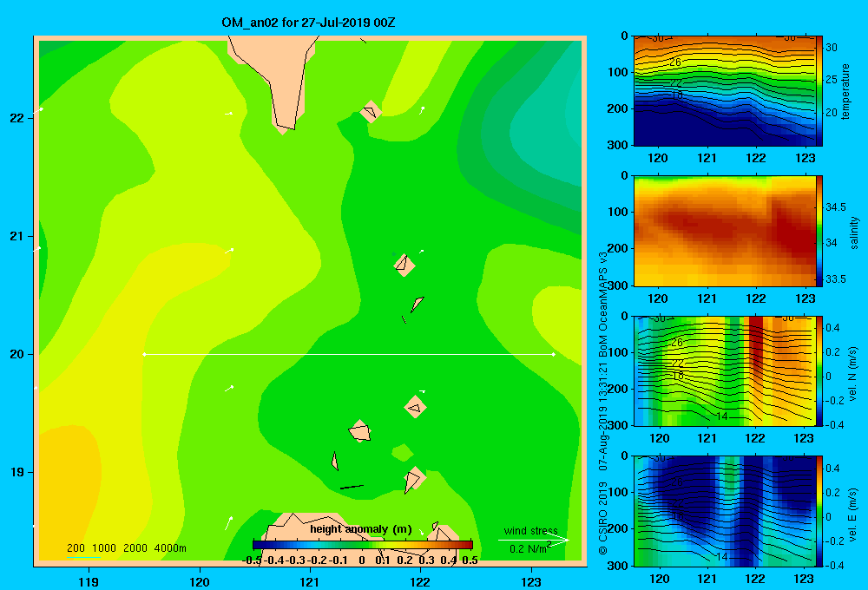The width and height of the screenshot is (868, 590).
Task: Open the temperature depth section plot
Action: click(x=724, y=91)
